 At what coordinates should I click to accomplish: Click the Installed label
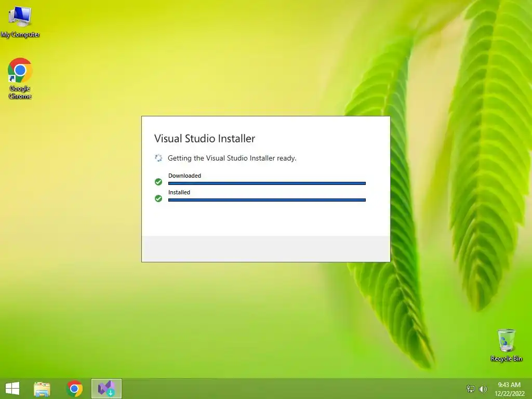tap(179, 192)
